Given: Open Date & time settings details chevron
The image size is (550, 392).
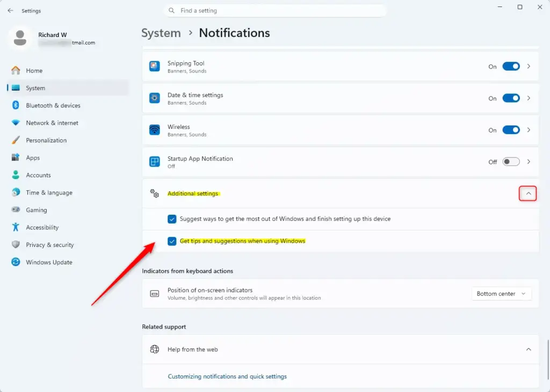Looking at the screenshot, I should point(529,98).
